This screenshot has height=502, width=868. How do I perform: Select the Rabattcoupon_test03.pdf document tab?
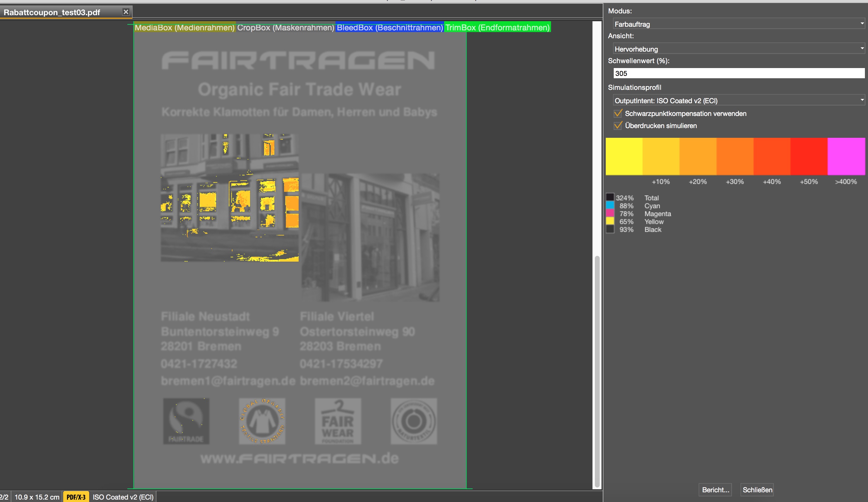pyautogui.click(x=52, y=12)
